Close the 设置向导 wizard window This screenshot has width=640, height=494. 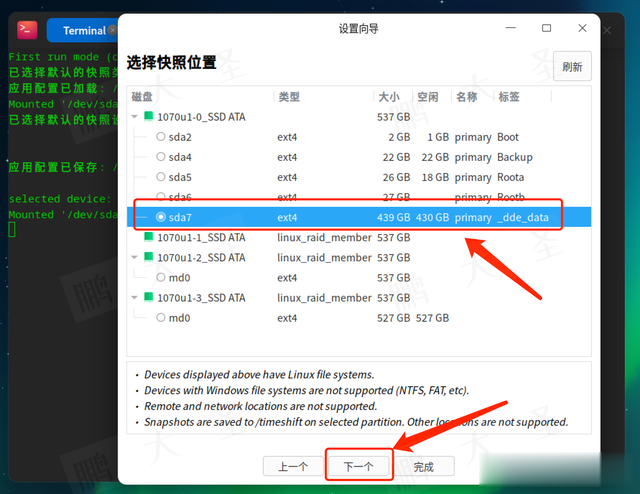[x=582, y=28]
